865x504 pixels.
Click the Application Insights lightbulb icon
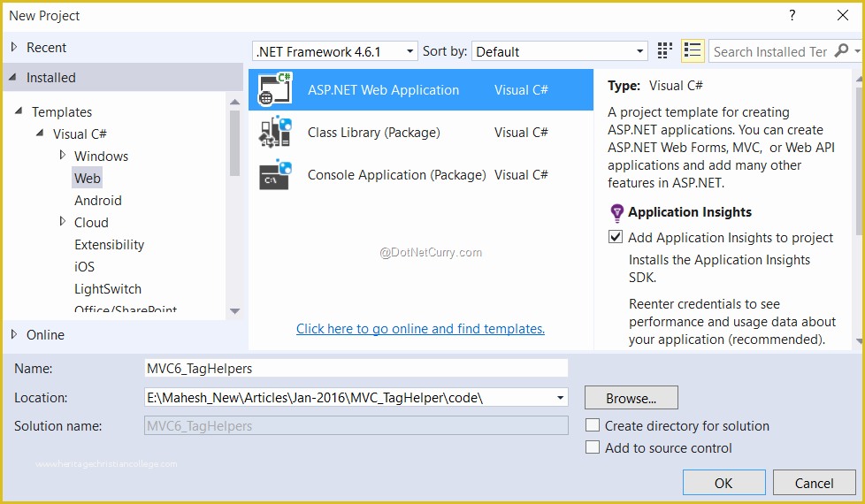pos(616,213)
